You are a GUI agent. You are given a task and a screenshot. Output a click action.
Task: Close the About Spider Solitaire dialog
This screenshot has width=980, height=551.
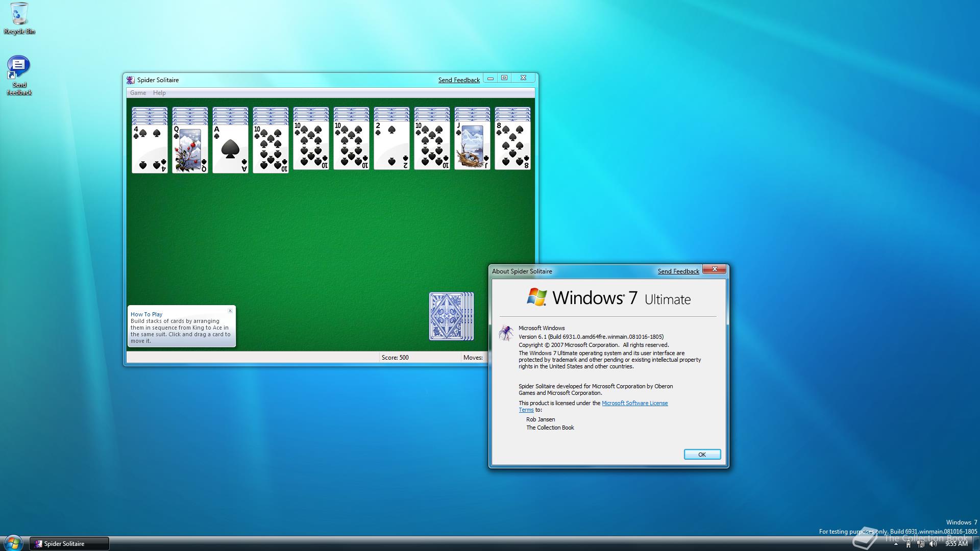[x=715, y=269]
